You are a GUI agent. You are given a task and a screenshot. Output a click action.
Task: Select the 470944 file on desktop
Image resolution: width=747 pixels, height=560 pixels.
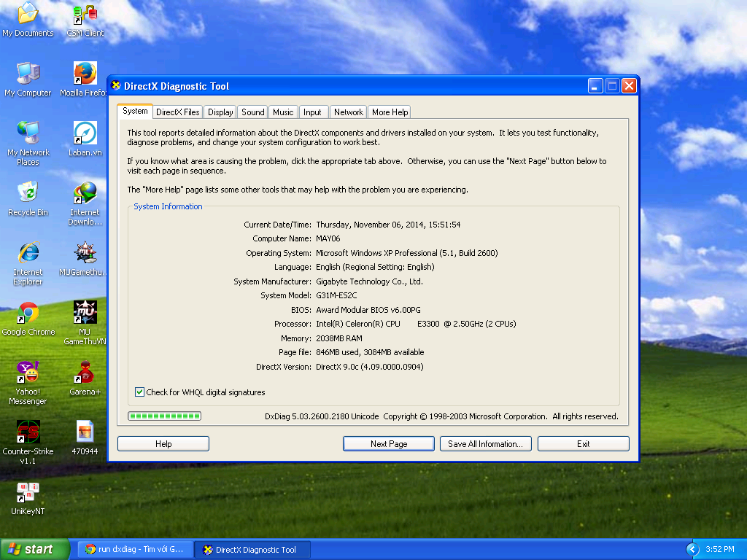pos(85,438)
